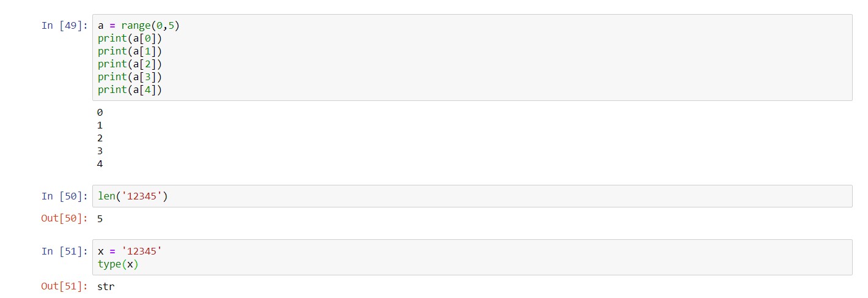868x298 pixels.
Task: Click output value 0 of cell 49
Action: [x=100, y=113]
